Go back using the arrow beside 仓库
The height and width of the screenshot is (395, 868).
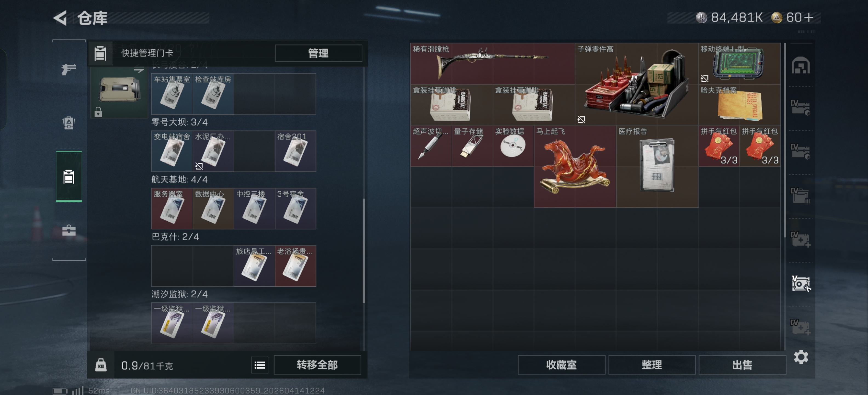pyautogui.click(x=60, y=18)
